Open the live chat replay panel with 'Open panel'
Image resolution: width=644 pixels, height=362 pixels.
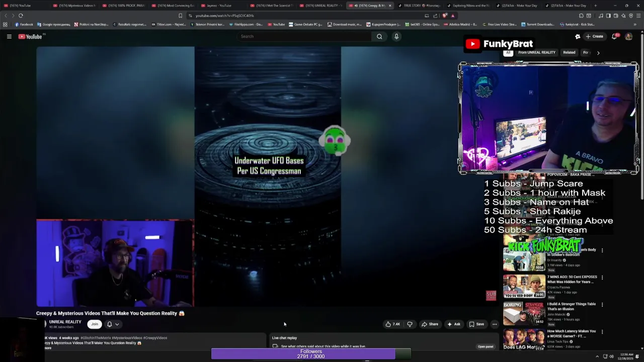click(x=486, y=346)
